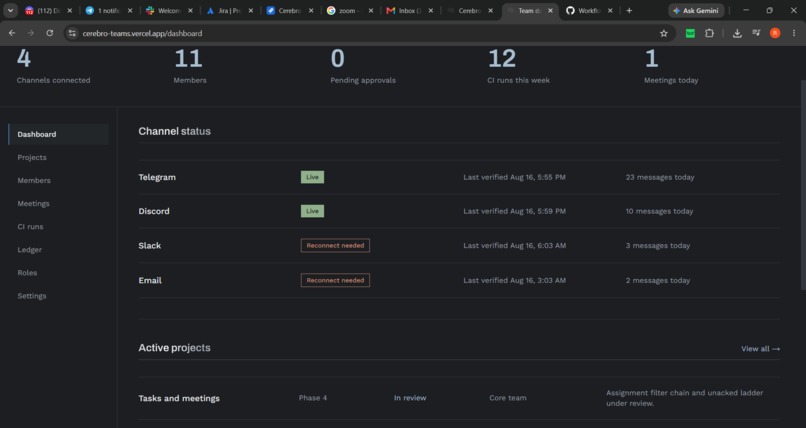
Task: Click the Ask Gemini button
Action: (x=696, y=10)
